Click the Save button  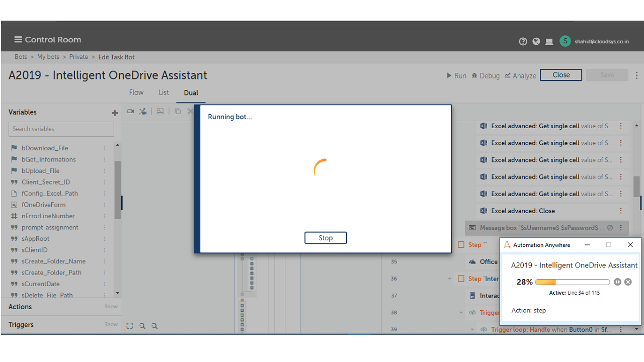(607, 75)
